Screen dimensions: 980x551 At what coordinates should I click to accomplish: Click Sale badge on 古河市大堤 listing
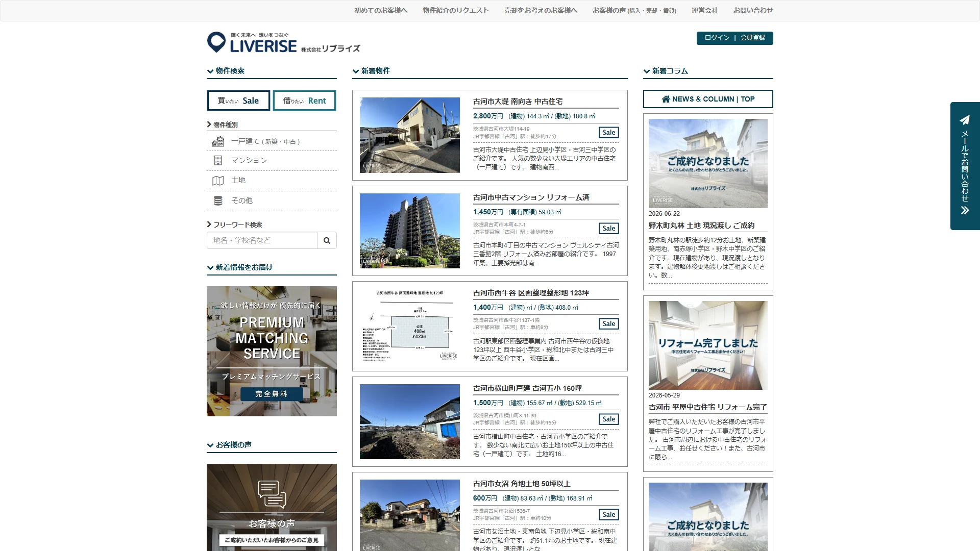coord(609,133)
